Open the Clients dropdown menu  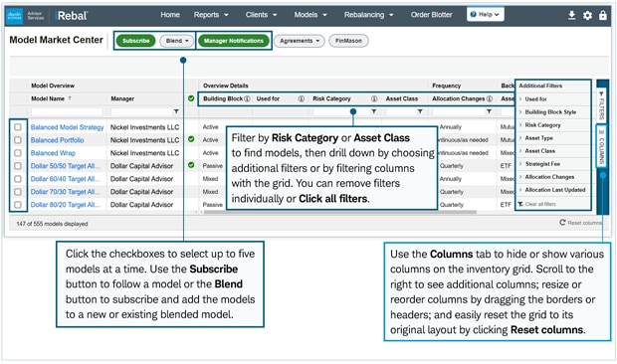(x=262, y=15)
